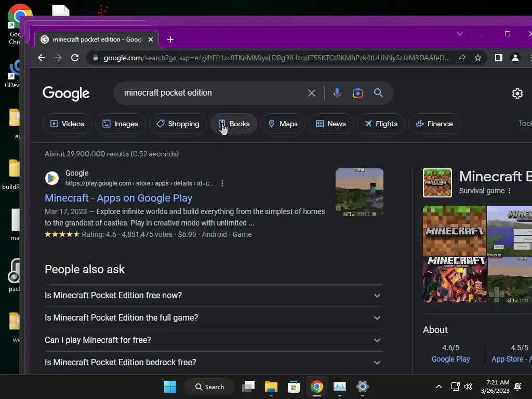
Task: Open the App Store rating link under About
Action: pos(512,359)
